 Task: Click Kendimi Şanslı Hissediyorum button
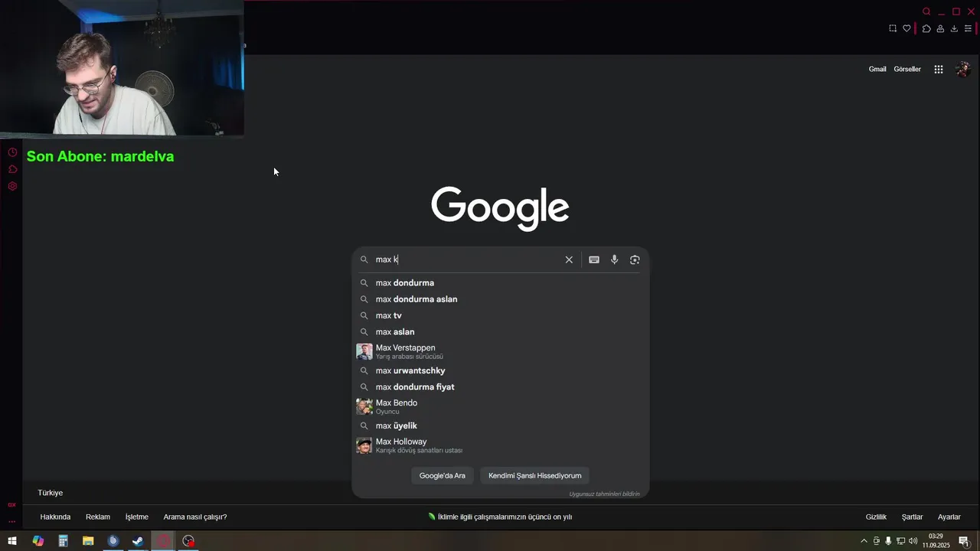pos(535,475)
